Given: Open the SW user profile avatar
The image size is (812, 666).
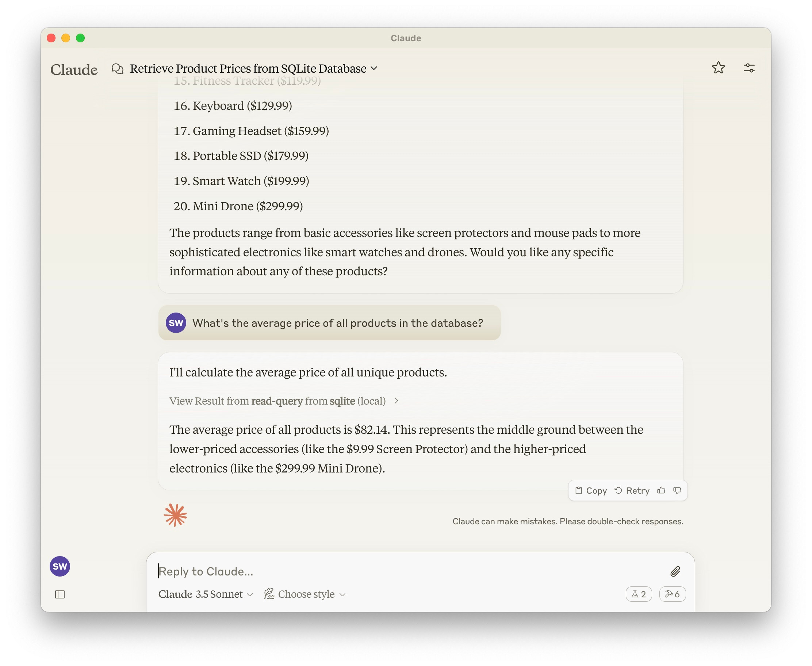Looking at the screenshot, I should click(60, 566).
